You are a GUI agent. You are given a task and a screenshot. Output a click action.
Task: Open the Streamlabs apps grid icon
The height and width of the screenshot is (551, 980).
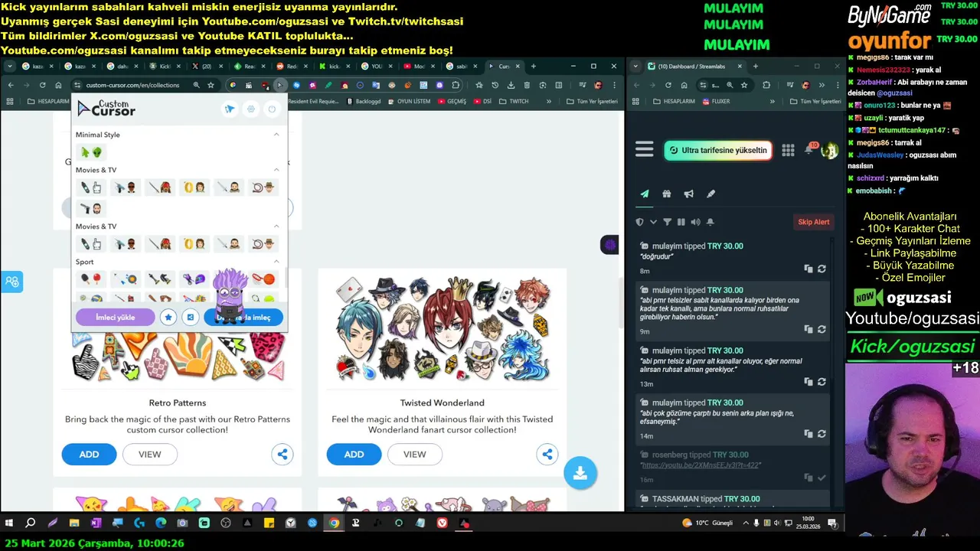pyautogui.click(x=788, y=150)
